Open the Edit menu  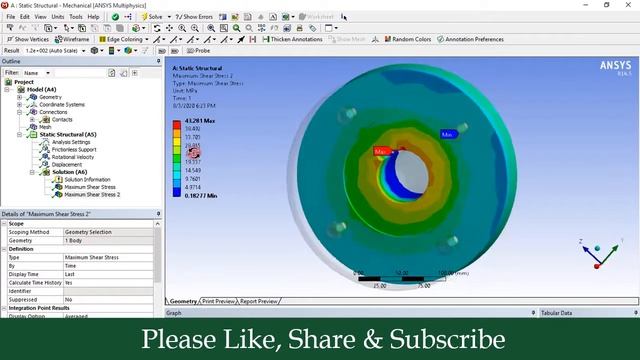(25, 17)
